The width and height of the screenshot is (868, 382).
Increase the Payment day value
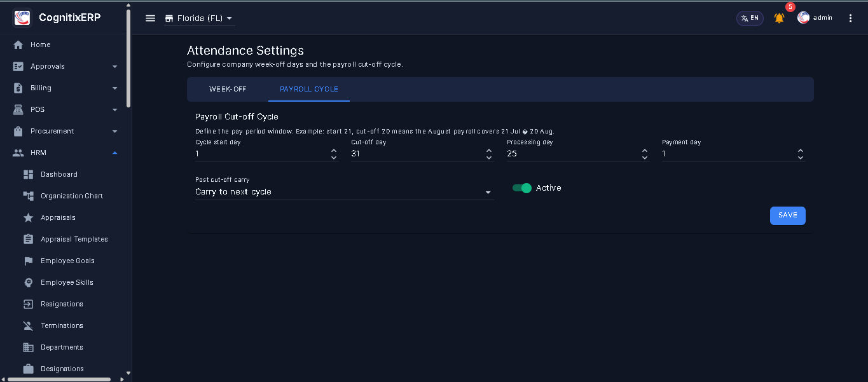801,151
